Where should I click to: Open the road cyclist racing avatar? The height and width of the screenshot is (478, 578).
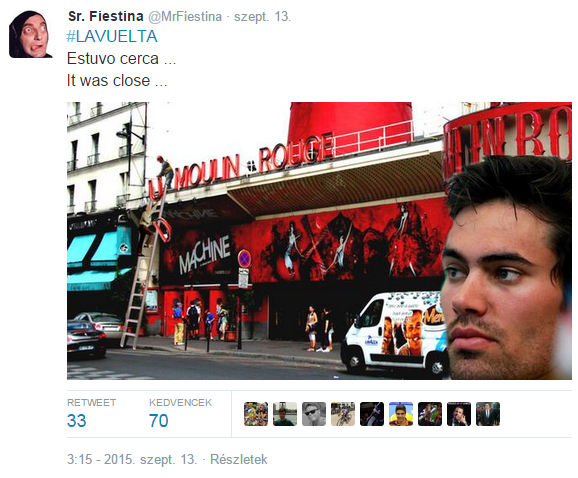pos(343,414)
